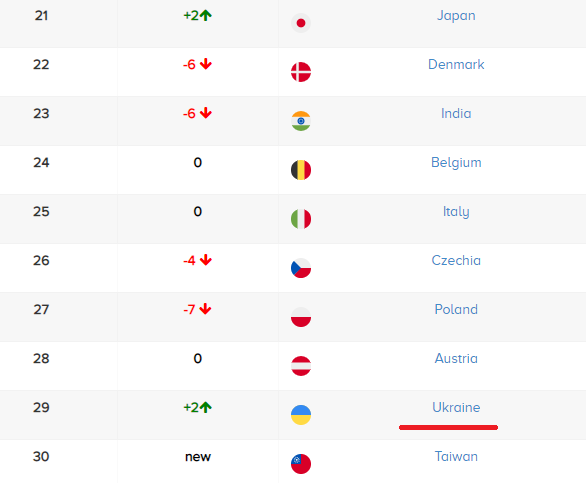Open the Japan country link

click(x=456, y=16)
